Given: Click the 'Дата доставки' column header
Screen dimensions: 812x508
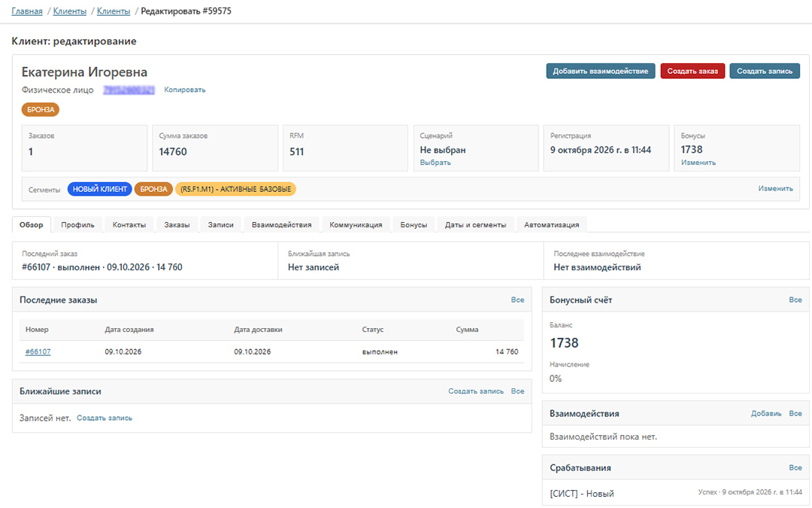Looking at the screenshot, I should coord(258,329).
